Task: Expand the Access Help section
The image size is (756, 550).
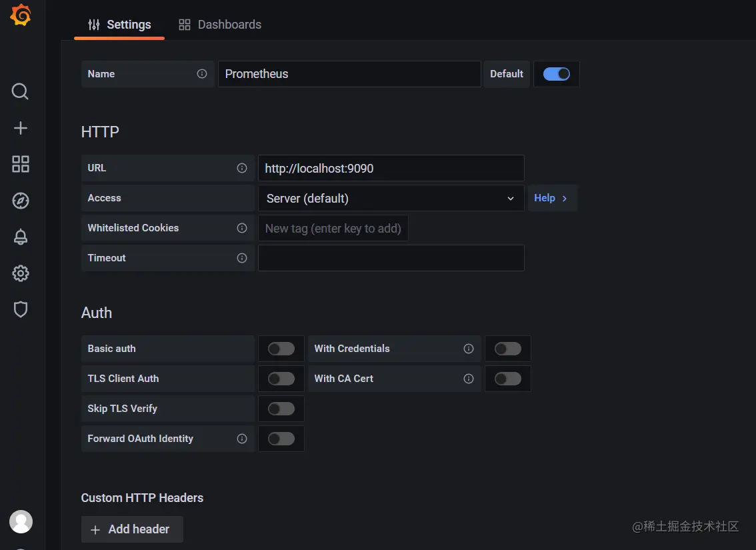Action: point(552,198)
